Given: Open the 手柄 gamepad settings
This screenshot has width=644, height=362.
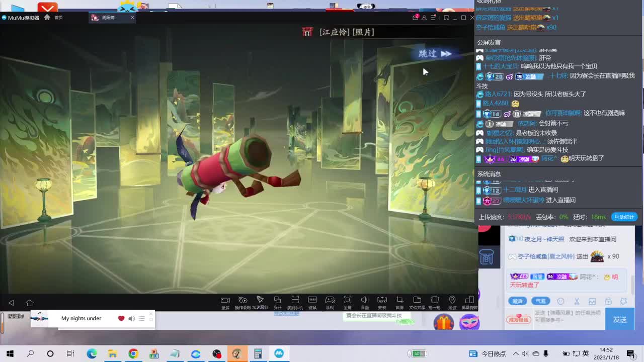Looking at the screenshot, I should [x=330, y=302].
